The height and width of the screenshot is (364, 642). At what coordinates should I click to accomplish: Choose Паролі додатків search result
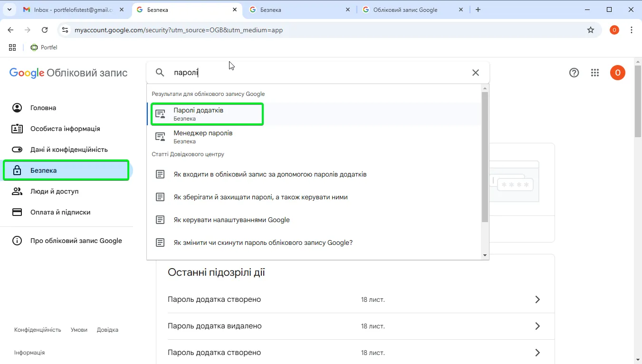point(314,114)
